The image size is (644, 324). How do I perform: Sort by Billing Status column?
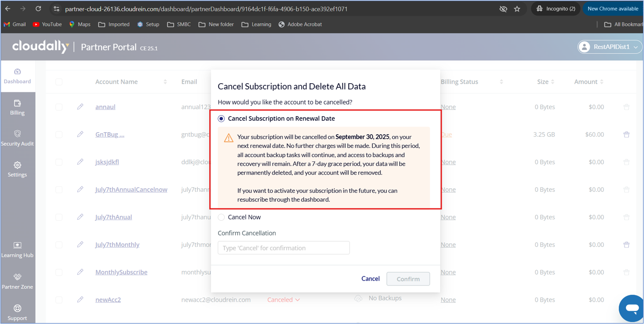point(502,82)
